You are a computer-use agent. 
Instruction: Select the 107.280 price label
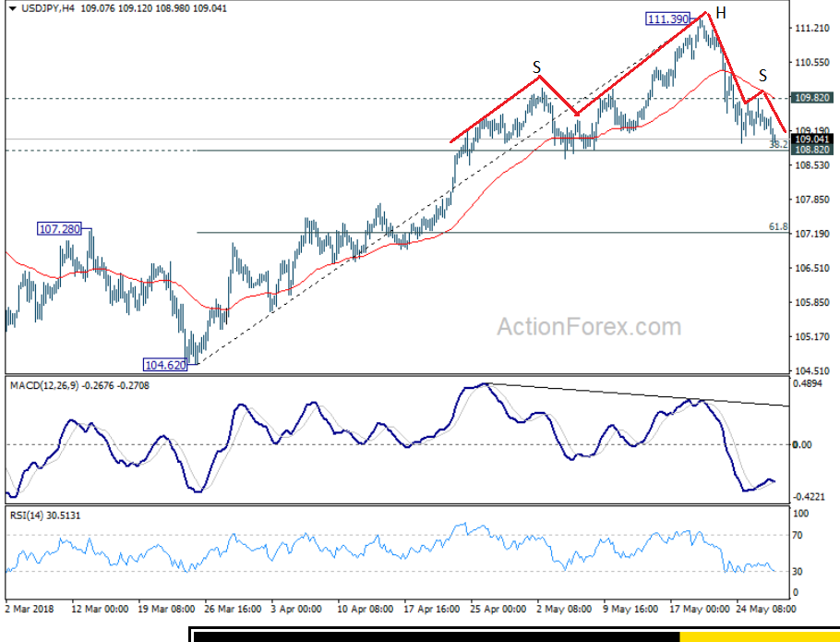60,228
